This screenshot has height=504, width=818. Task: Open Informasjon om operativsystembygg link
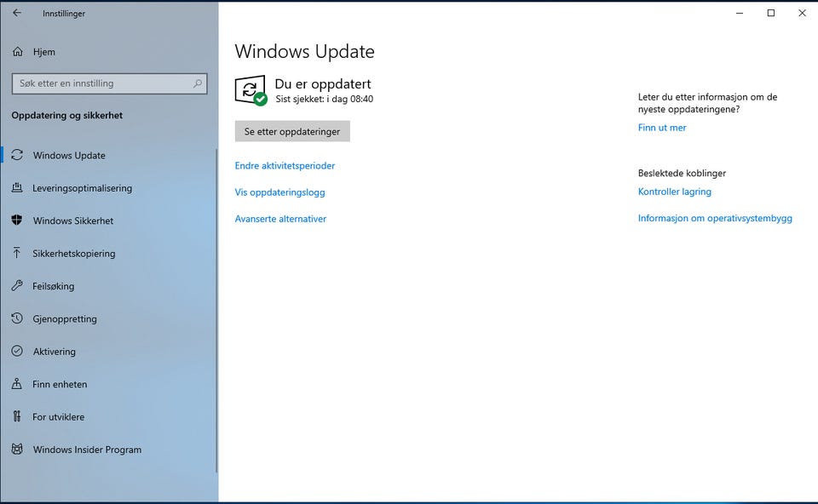click(x=715, y=219)
